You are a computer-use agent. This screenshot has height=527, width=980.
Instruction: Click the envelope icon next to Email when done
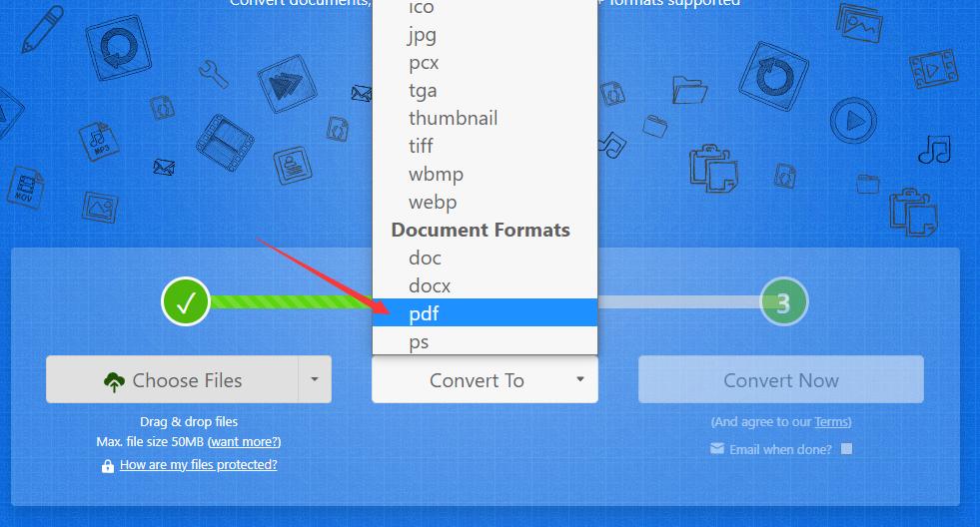(x=717, y=448)
